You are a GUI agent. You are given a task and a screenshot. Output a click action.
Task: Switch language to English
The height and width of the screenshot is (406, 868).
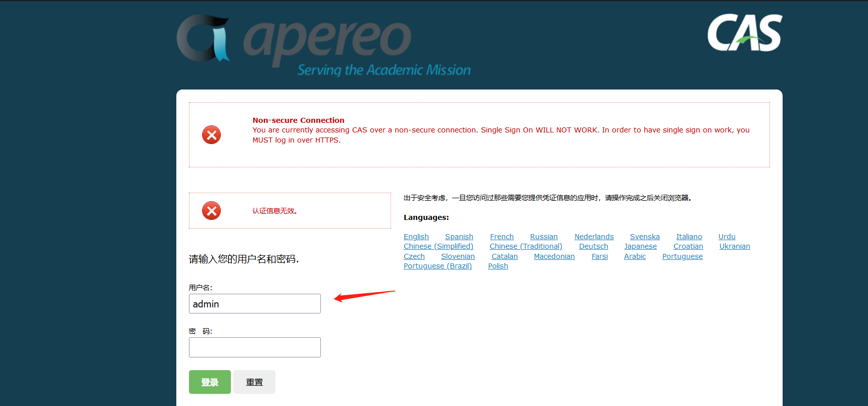[416, 237]
